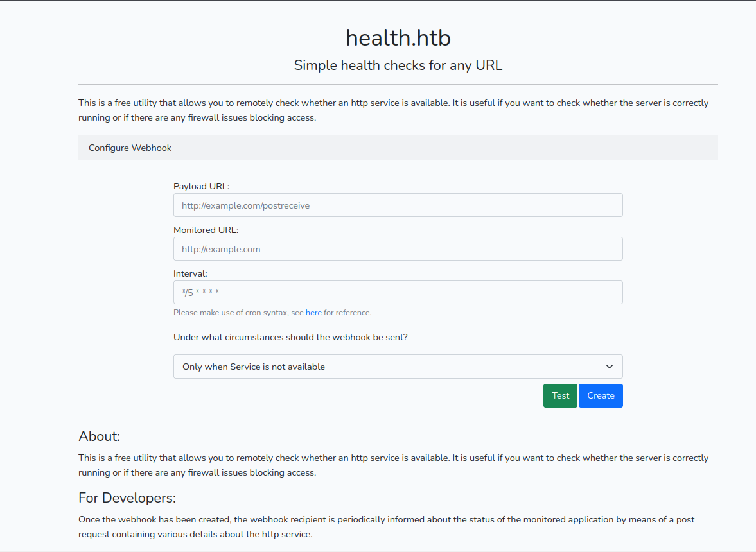Click the 'Payload URL:' label
The width and height of the screenshot is (756, 552).
click(201, 186)
